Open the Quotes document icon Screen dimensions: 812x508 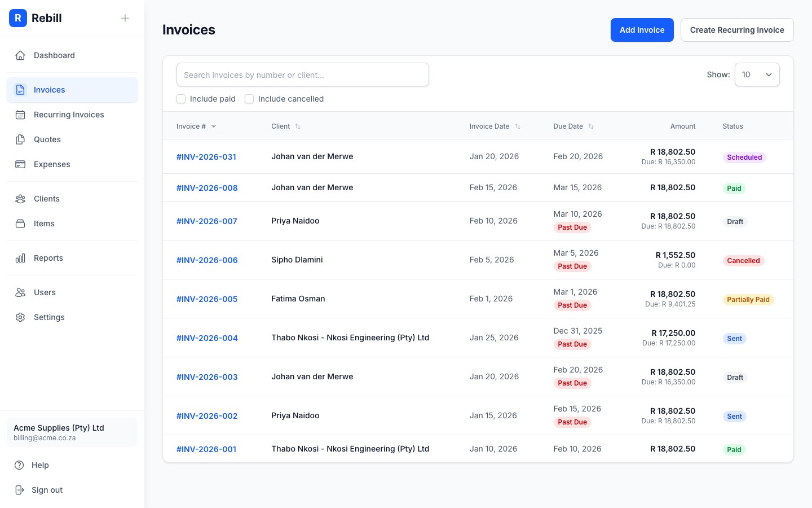pos(20,139)
